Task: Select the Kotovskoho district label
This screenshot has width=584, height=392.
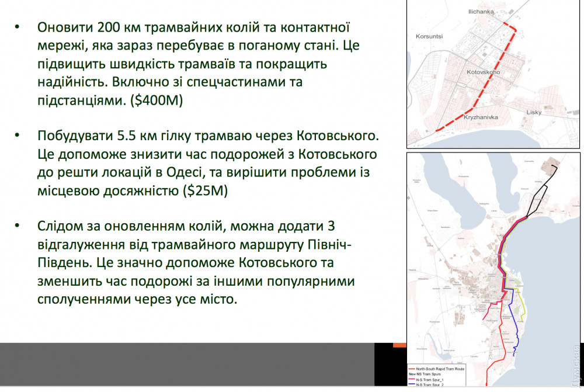Action: (x=484, y=72)
